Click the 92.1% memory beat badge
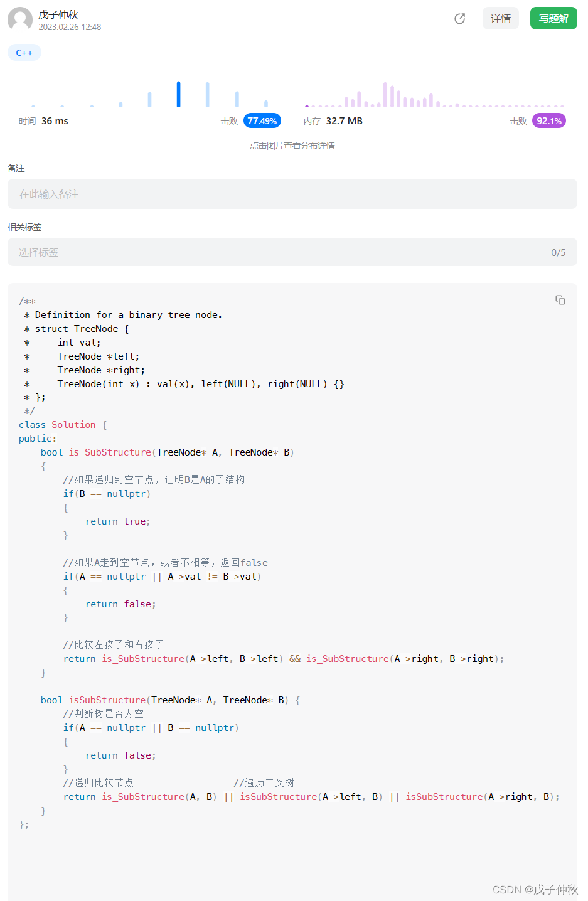This screenshot has height=901, width=588. click(x=549, y=121)
